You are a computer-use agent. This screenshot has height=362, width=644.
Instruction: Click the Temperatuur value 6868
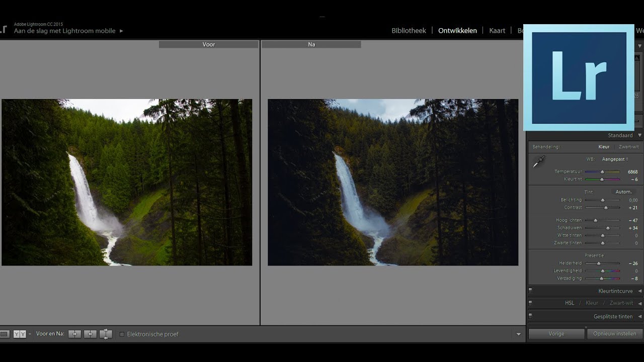632,172
